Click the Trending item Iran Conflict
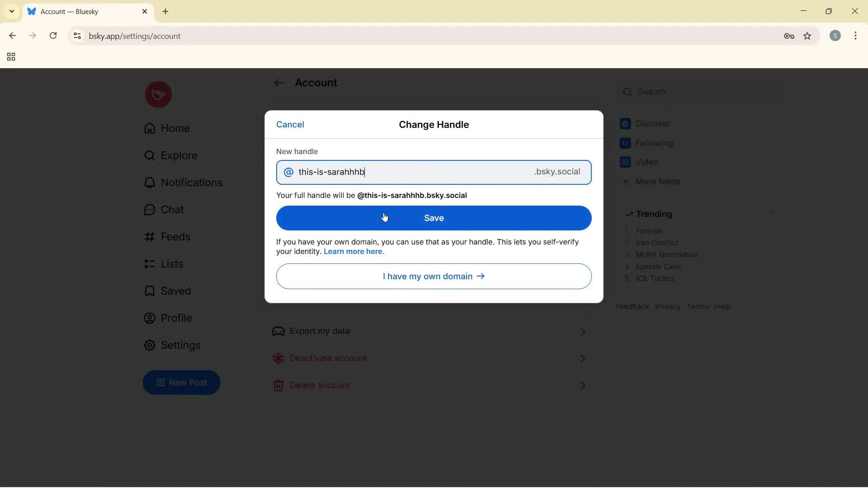 (x=656, y=243)
